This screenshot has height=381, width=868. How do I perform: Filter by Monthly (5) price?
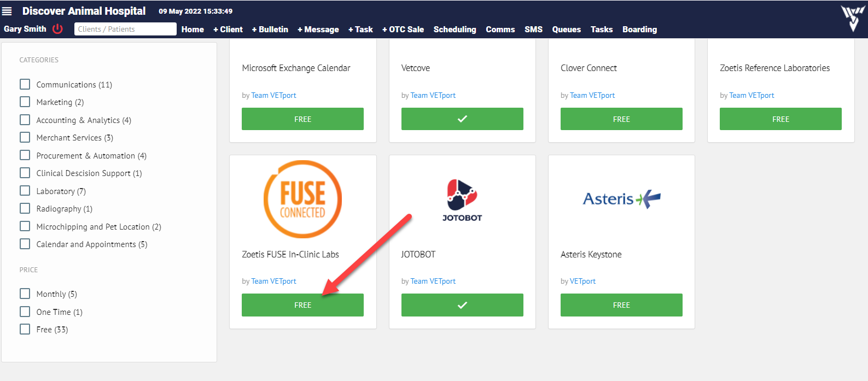coord(25,294)
